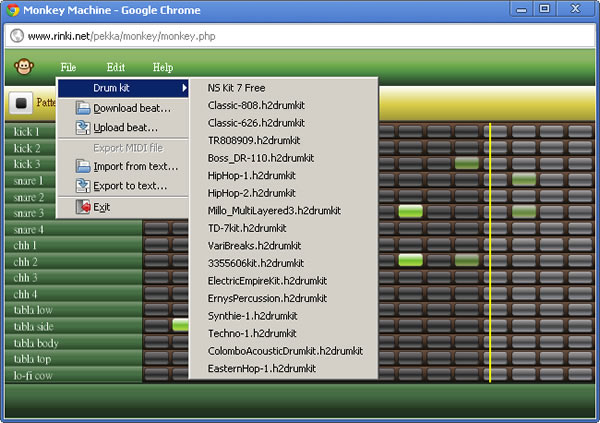This screenshot has width=600, height=423.
Task: Click the browser address bar URL
Action: click(x=122, y=36)
